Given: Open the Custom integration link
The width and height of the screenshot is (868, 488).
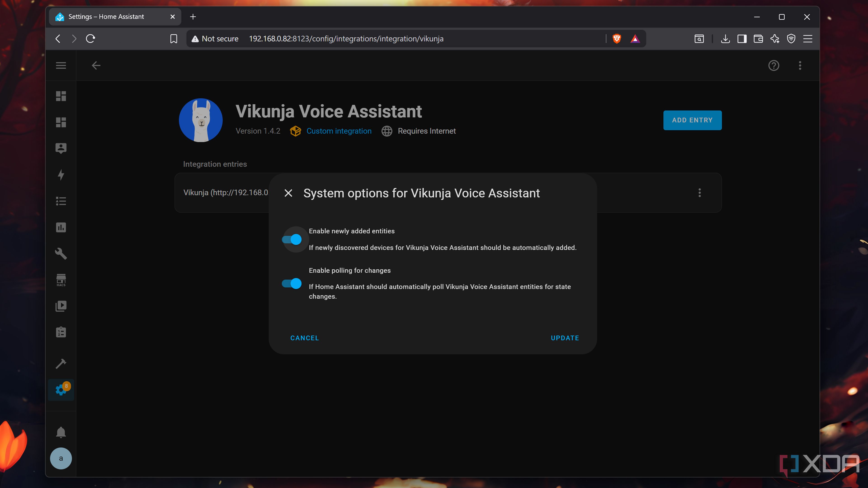Looking at the screenshot, I should [x=339, y=131].
